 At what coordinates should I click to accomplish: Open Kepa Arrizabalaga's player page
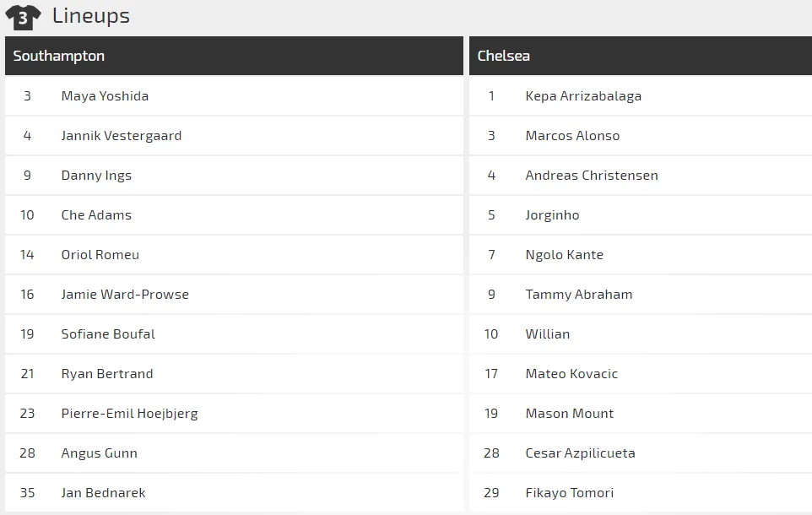(583, 96)
